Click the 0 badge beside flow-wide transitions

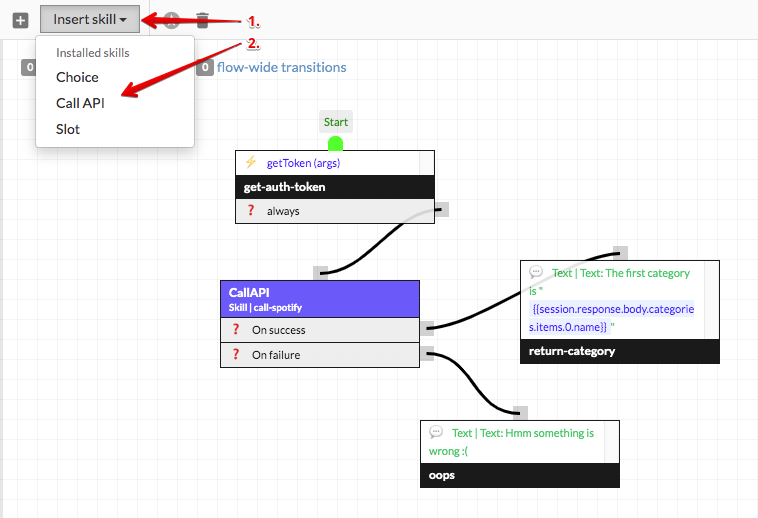click(205, 67)
